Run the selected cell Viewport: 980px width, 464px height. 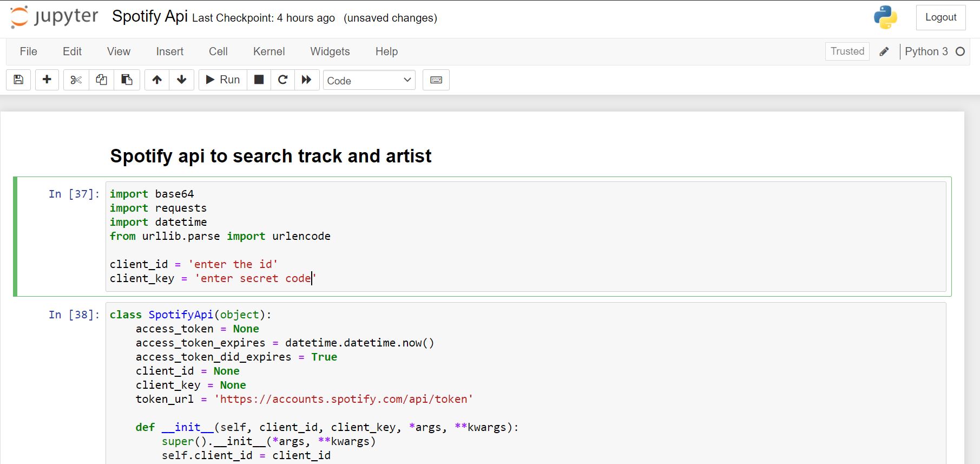[x=223, y=80]
